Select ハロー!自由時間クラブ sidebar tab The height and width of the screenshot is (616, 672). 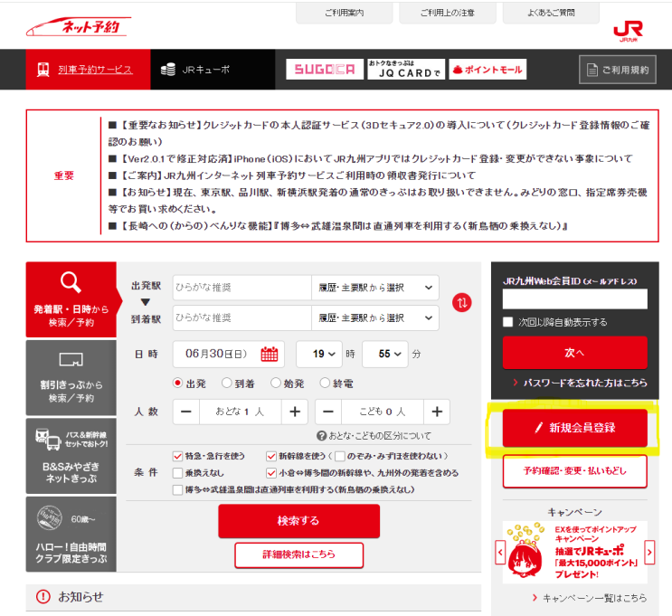point(71,534)
